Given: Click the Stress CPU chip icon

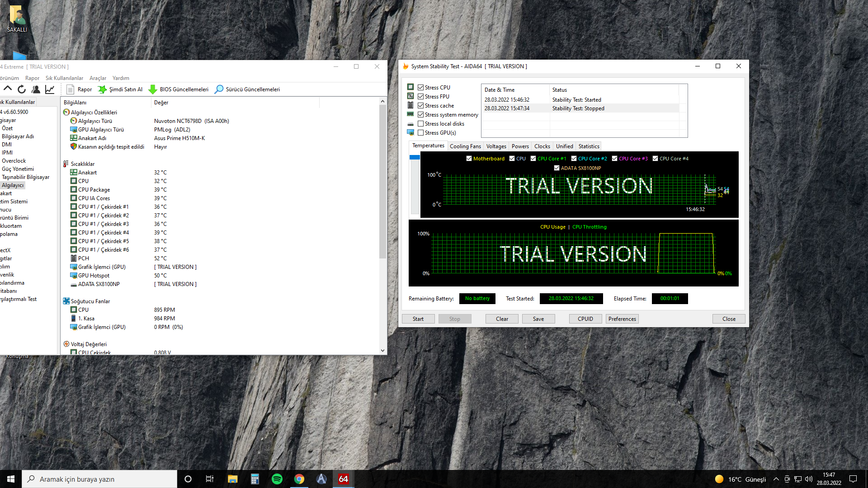Looking at the screenshot, I should pos(410,87).
